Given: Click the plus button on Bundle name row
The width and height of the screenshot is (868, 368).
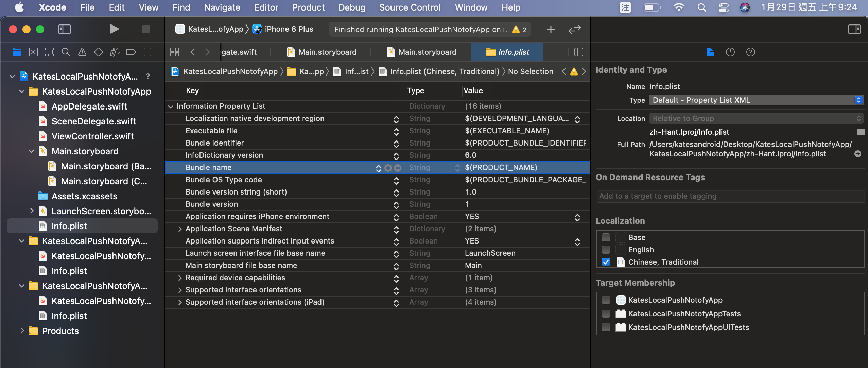Looking at the screenshot, I should coord(388,168).
